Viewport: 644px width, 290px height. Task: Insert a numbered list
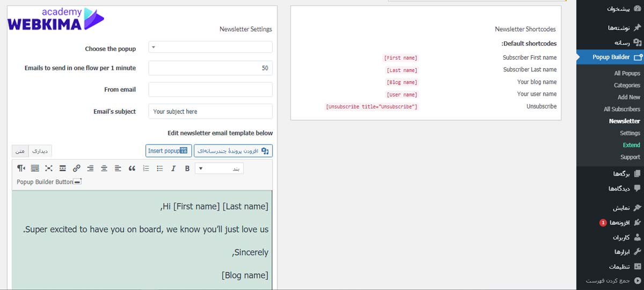tap(146, 169)
